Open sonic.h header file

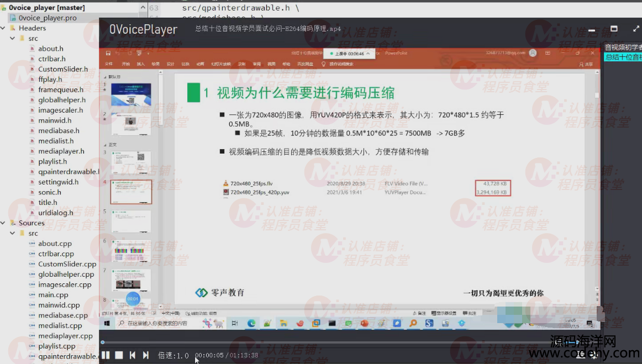click(x=50, y=192)
